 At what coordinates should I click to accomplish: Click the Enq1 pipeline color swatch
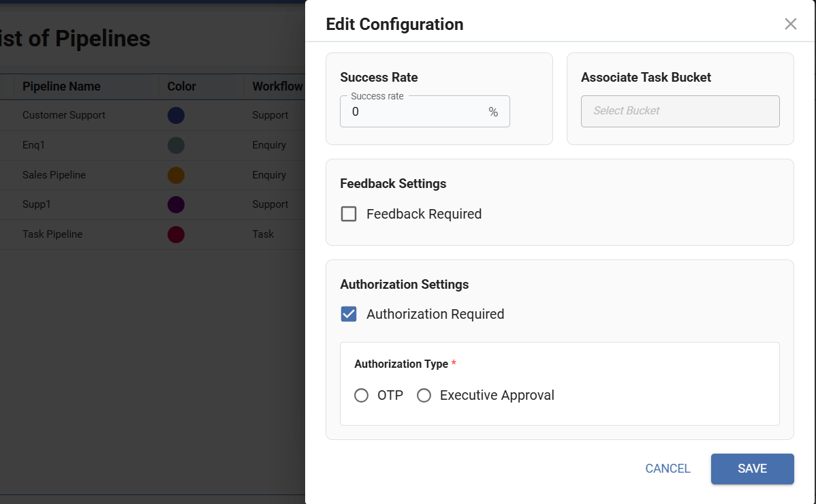tap(176, 145)
